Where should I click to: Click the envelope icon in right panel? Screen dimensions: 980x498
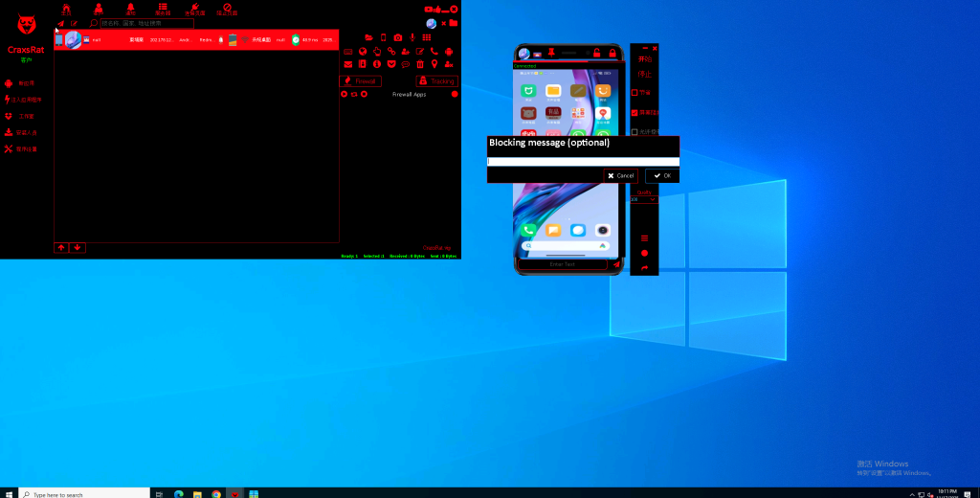348,64
